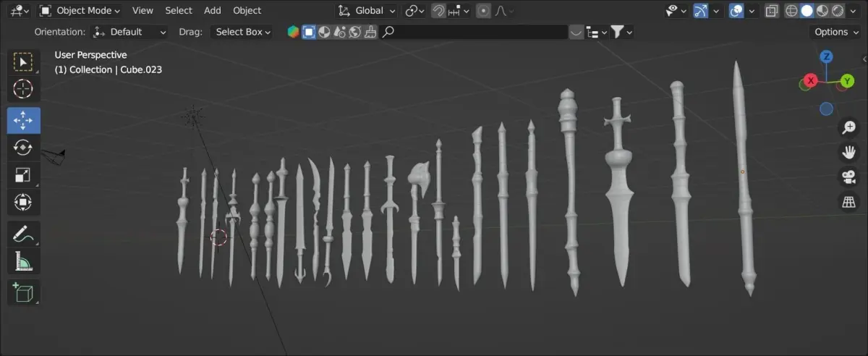Screen dimensions: 868x356
Task: Choose the Move tool in the toolbar
Action: coord(23,120)
